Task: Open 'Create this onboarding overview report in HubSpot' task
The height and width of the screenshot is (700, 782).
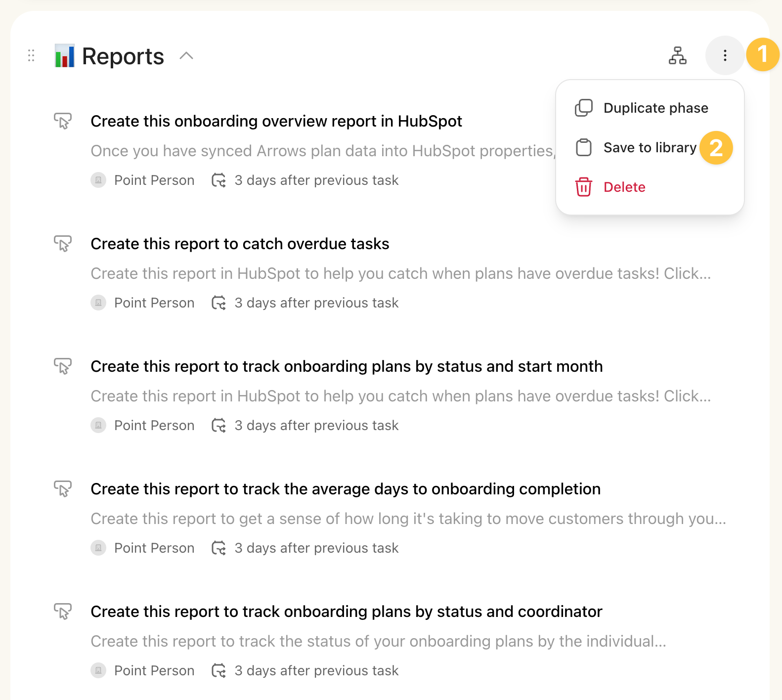Action: [x=276, y=121]
